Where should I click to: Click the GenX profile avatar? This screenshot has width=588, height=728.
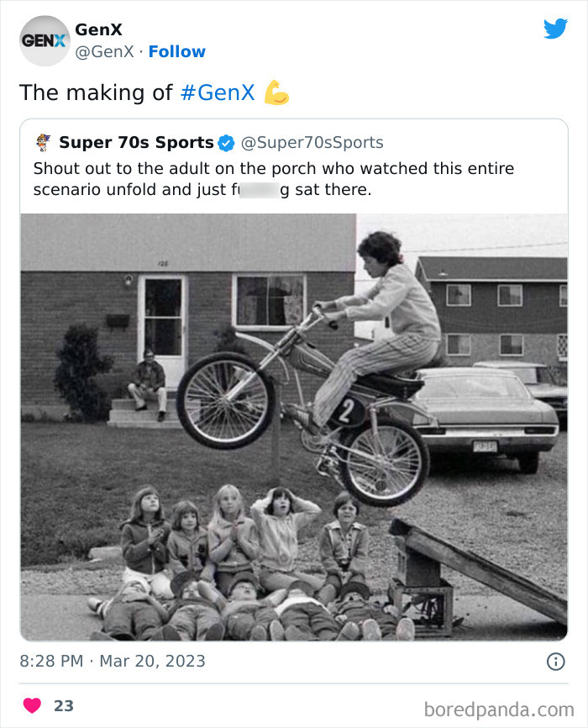(x=45, y=40)
